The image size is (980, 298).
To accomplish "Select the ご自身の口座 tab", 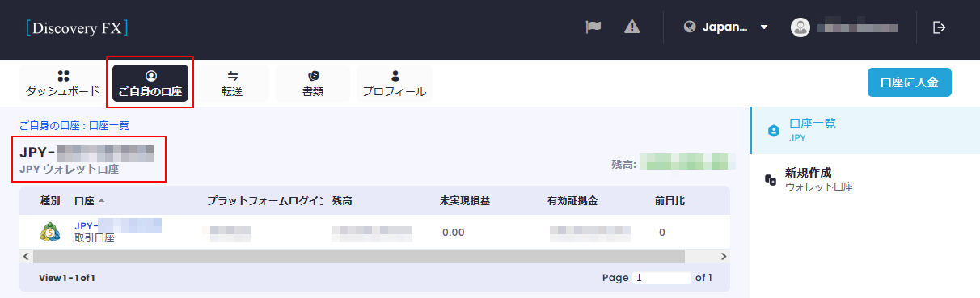I will (x=150, y=84).
